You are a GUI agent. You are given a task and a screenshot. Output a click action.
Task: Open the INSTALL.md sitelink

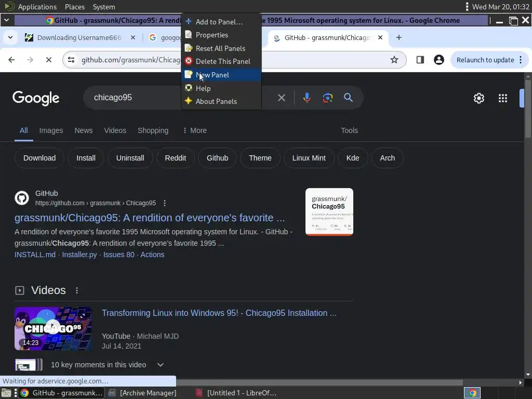tap(35, 255)
